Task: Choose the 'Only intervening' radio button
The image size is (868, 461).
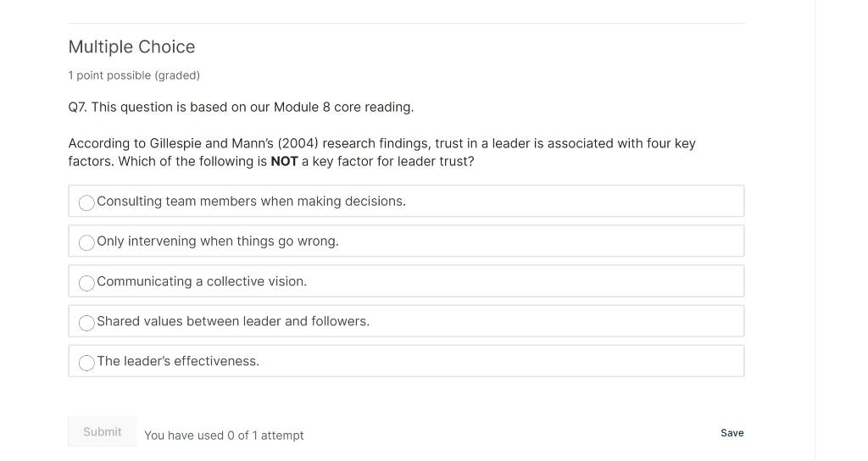Action: 86,242
